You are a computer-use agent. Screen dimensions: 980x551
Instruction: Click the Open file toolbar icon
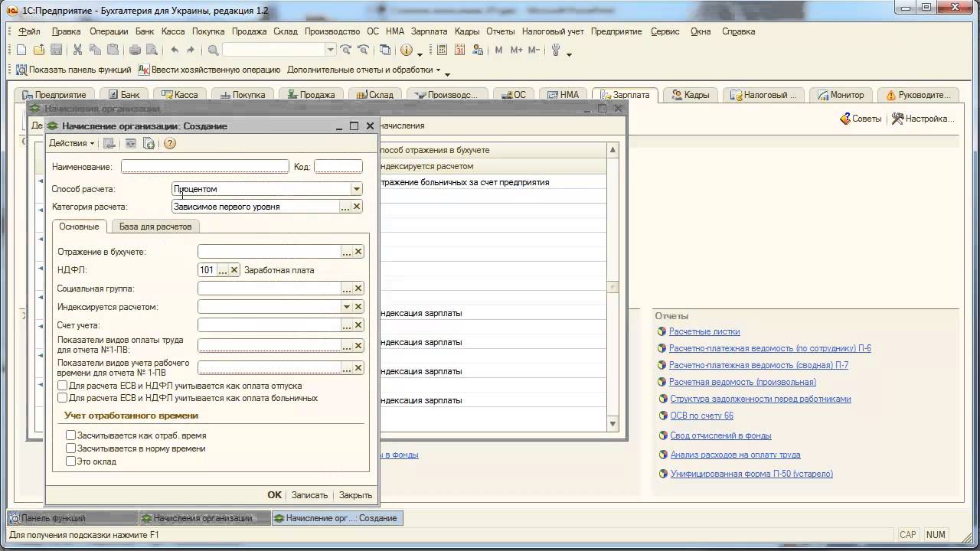[39, 50]
